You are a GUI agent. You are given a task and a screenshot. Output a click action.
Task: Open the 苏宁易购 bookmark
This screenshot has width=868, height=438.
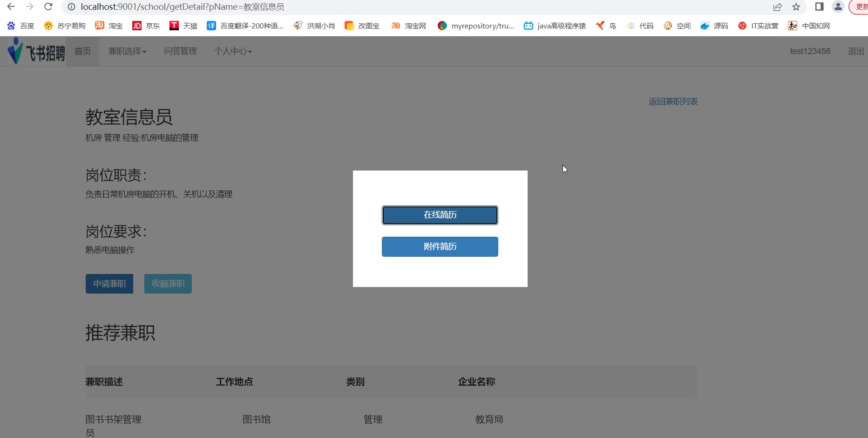pos(65,26)
